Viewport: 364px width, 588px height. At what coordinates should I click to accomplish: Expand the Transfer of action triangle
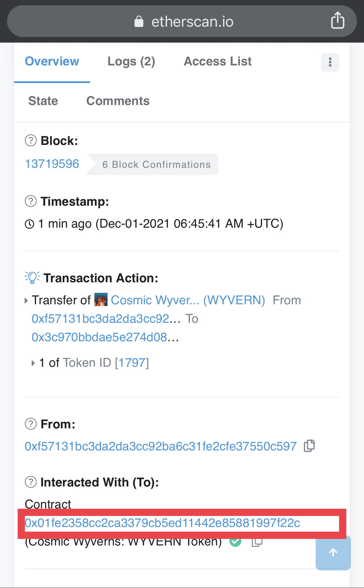(26, 300)
